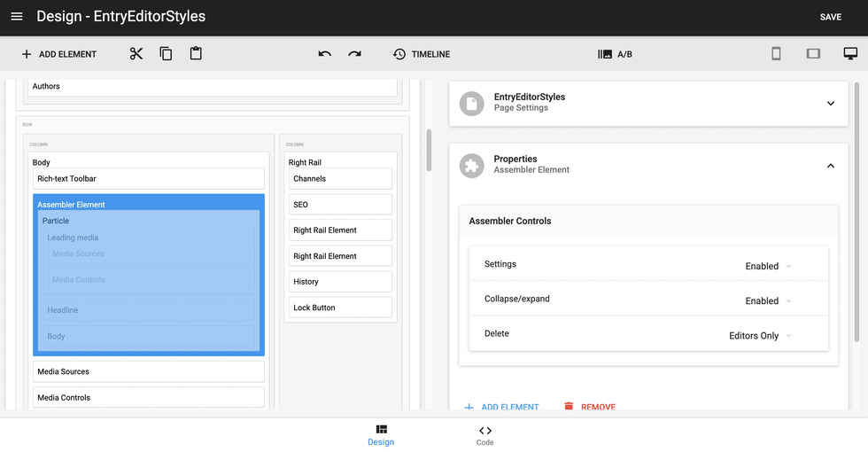
Task: Redo the last undone change
Action: 354,54
